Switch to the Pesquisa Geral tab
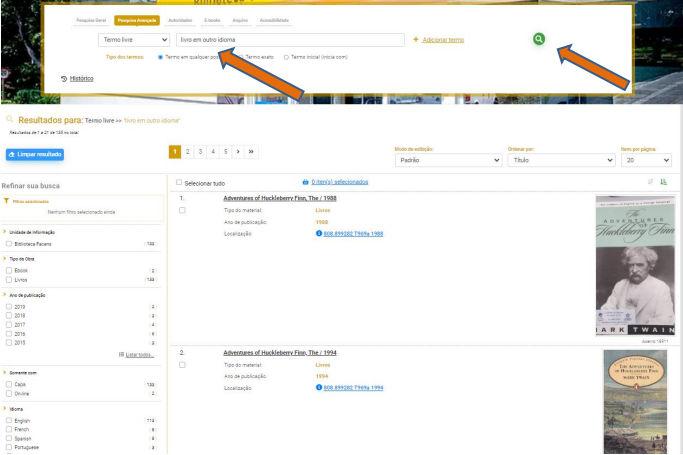The height and width of the screenshot is (455, 683). [x=91, y=20]
